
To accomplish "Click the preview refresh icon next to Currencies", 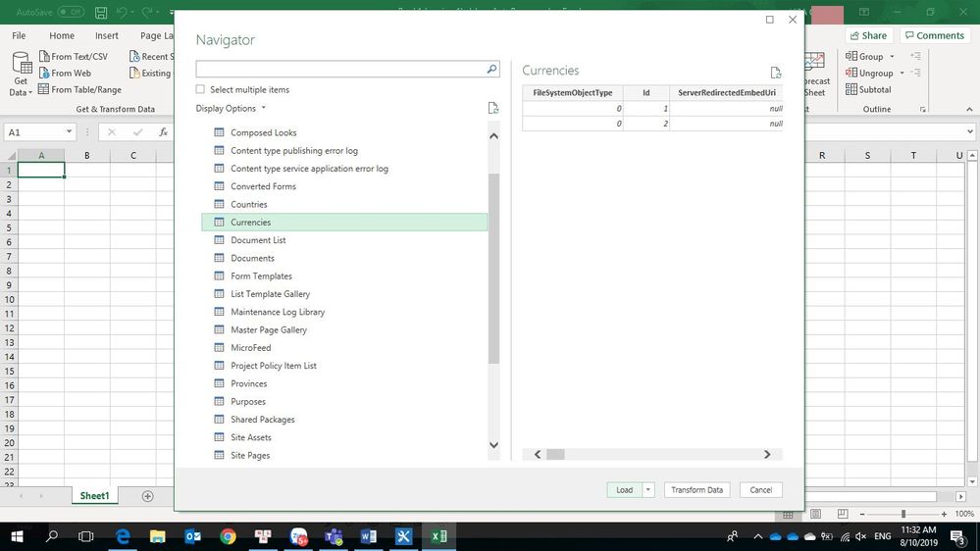I will [x=776, y=73].
